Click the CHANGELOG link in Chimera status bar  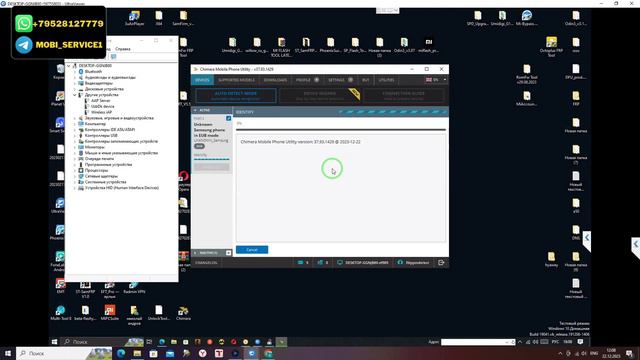[x=206, y=263]
